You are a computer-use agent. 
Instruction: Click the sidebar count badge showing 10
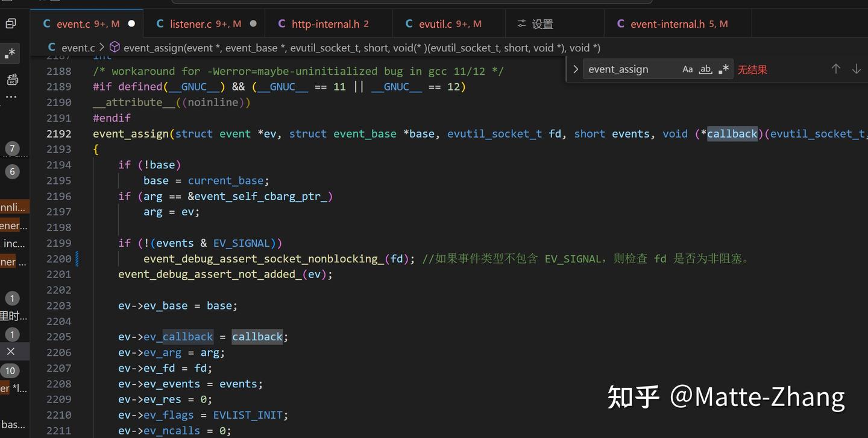10,370
